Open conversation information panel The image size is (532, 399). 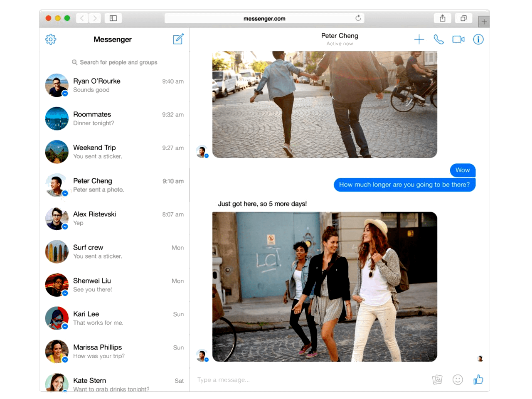click(x=478, y=39)
